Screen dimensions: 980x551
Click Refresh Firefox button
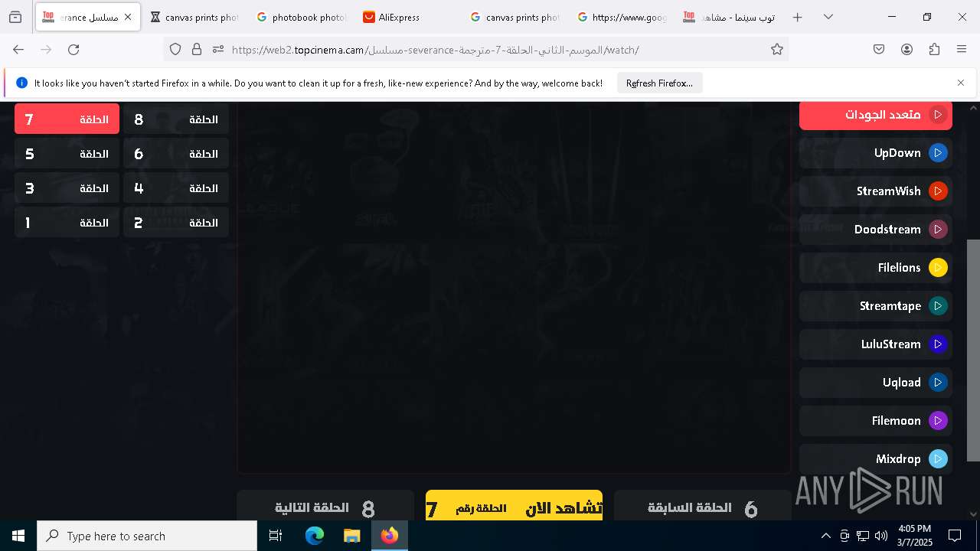[659, 83]
